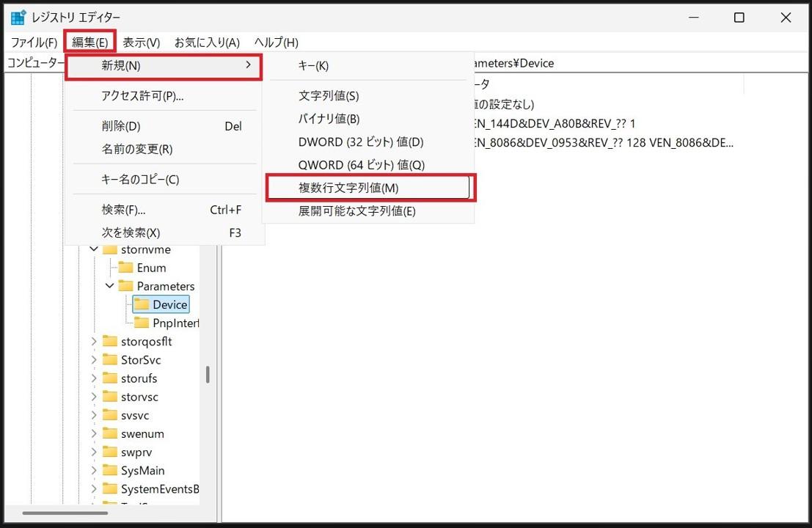Screen dimensions: 812x528
Task: Choose 次を検索(X) menu entry
Action: tap(165, 232)
